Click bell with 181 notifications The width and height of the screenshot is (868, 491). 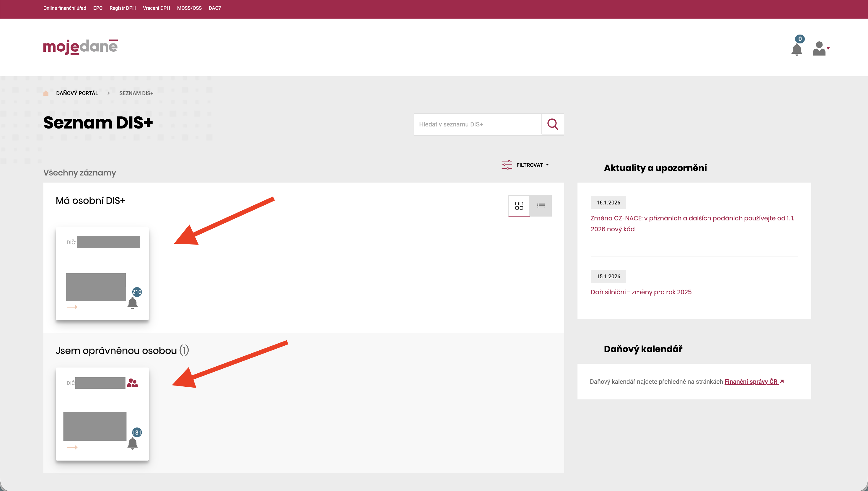click(133, 443)
